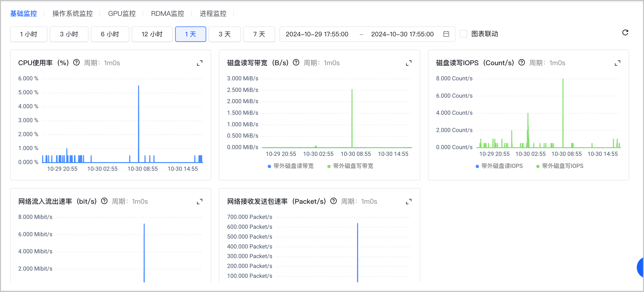Expand the 网络流入流出速率 chart to fullscreen
Screen dimensions: 644x292
click(x=199, y=201)
